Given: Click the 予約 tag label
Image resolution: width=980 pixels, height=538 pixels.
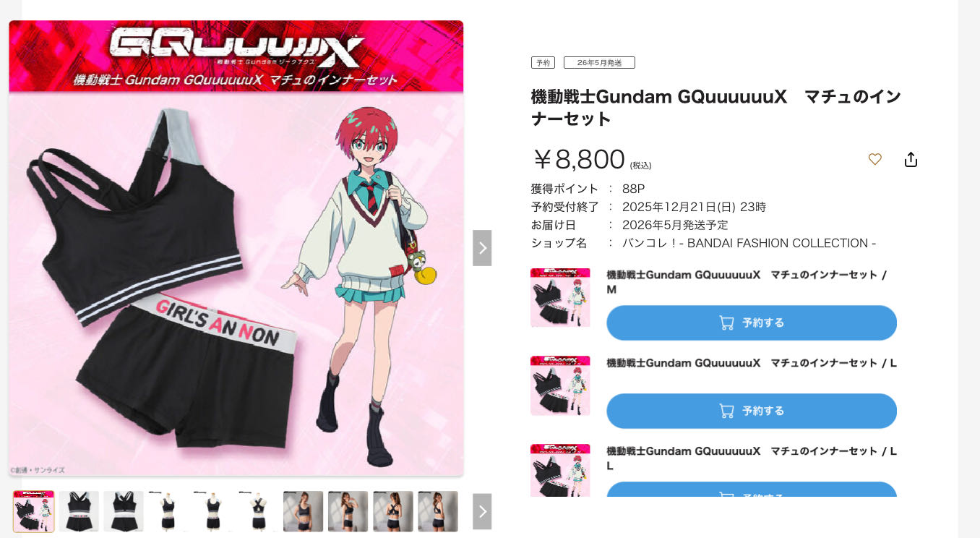Looking at the screenshot, I should [543, 63].
